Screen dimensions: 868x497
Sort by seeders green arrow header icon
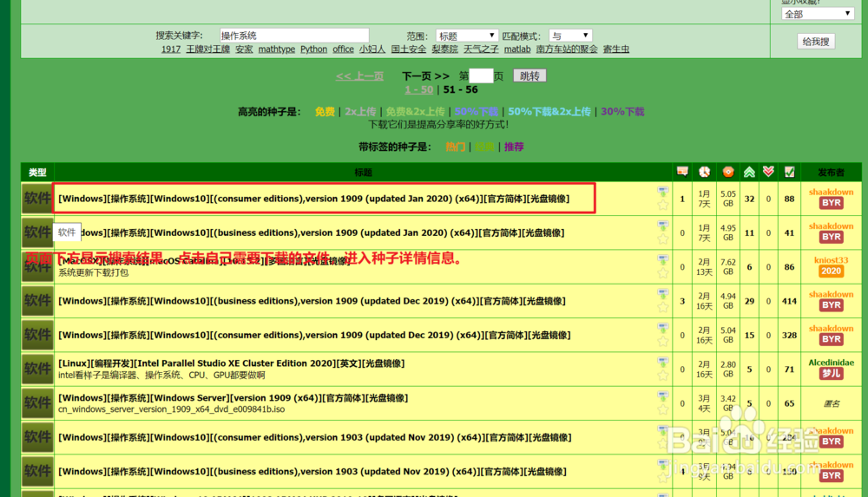point(749,172)
